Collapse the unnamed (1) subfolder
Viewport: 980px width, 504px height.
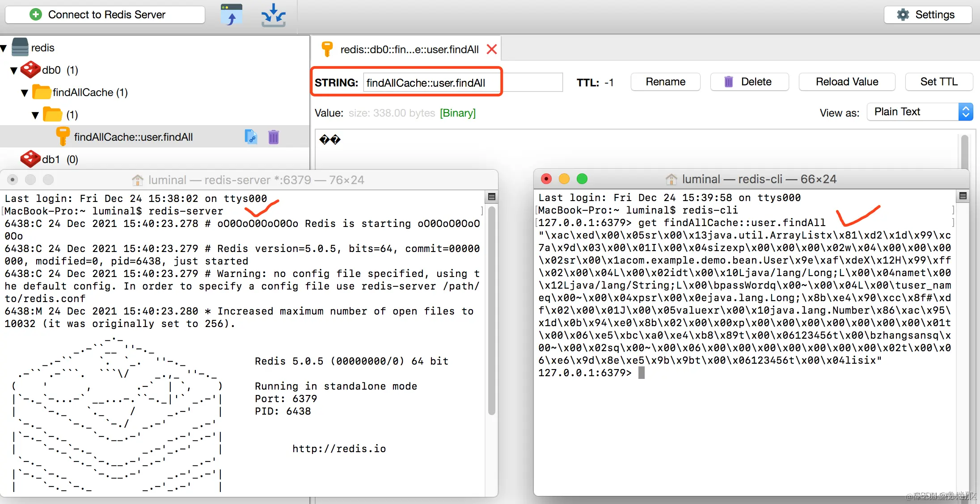[x=35, y=115]
